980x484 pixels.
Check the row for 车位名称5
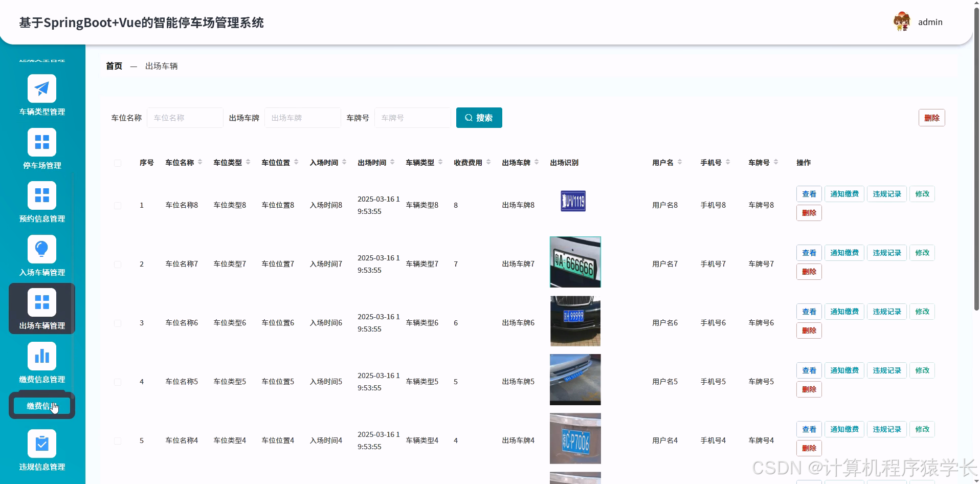[x=118, y=382]
